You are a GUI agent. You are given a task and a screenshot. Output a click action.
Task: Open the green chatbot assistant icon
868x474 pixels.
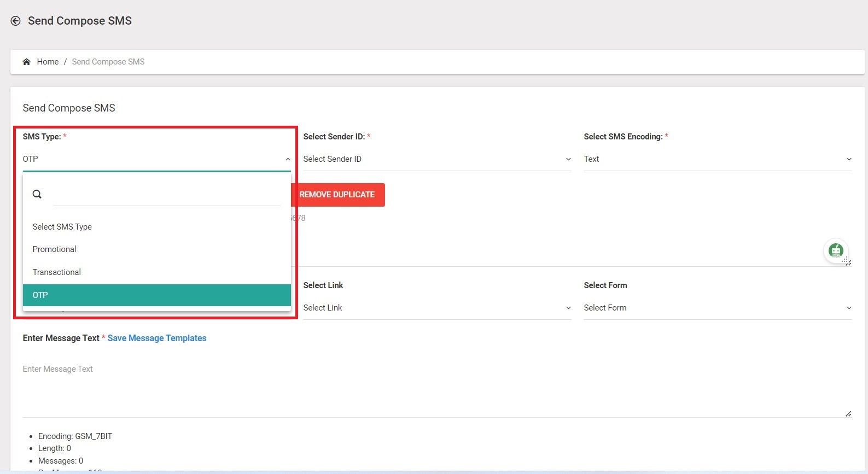click(x=835, y=251)
